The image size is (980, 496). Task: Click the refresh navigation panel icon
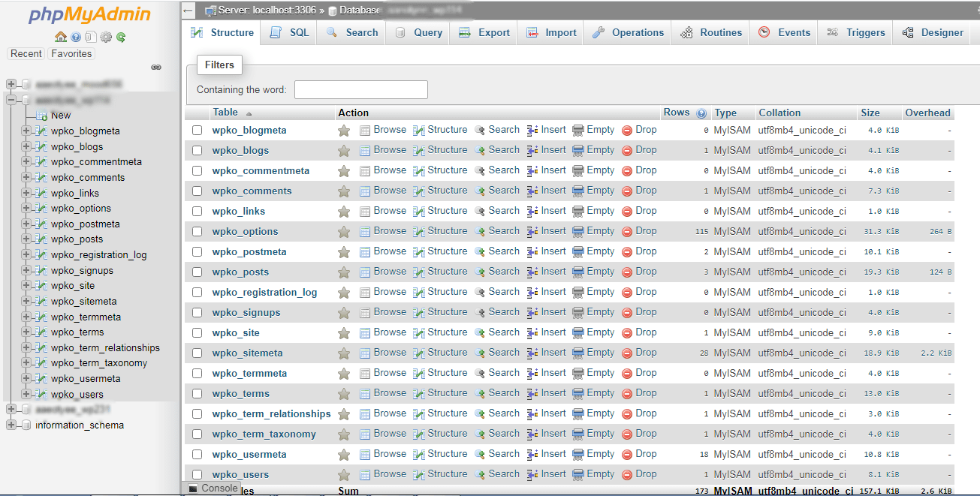click(x=121, y=36)
